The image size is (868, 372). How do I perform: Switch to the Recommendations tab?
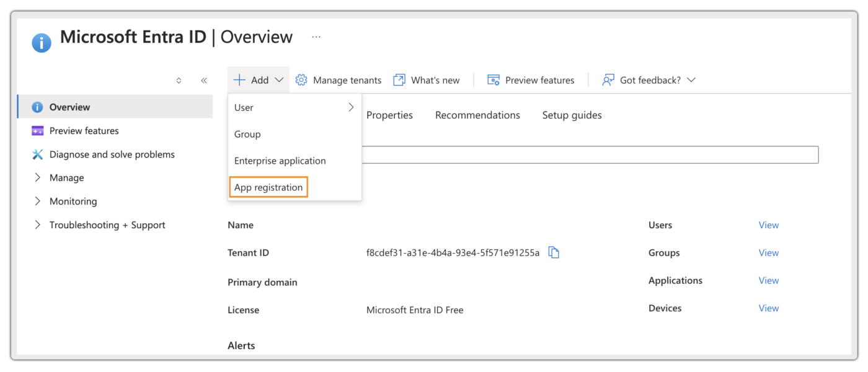click(x=477, y=115)
